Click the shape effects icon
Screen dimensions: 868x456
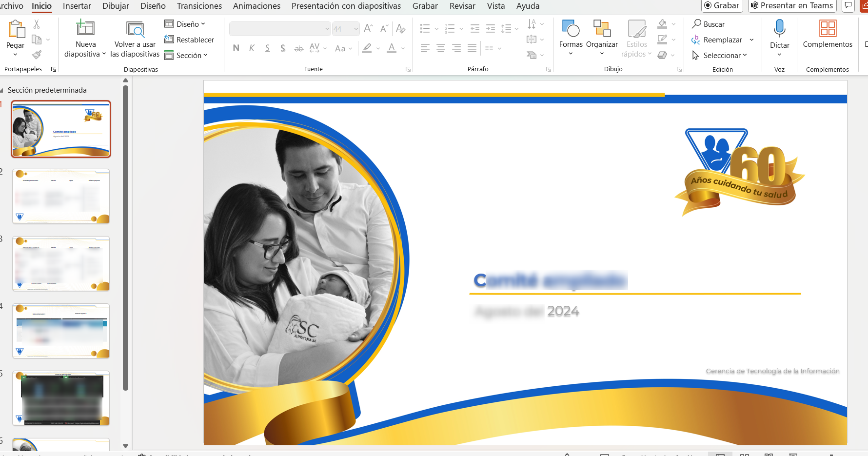[x=662, y=55]
